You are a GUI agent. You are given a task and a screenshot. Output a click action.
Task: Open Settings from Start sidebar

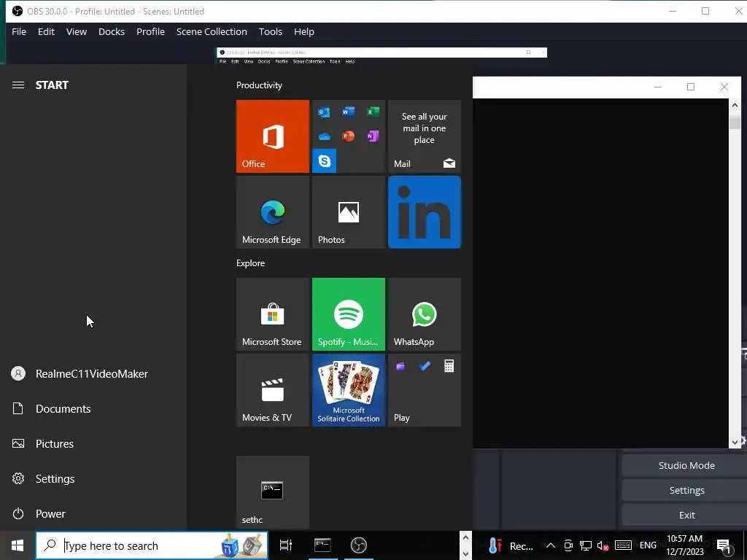pyautogui.click(x=93, y=478)
